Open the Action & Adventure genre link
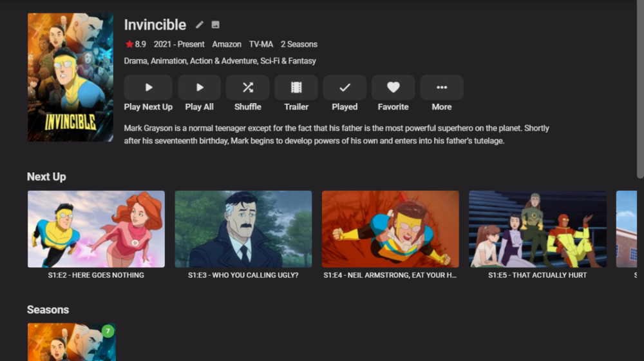 pyautogui.click(x=223, y=61)
